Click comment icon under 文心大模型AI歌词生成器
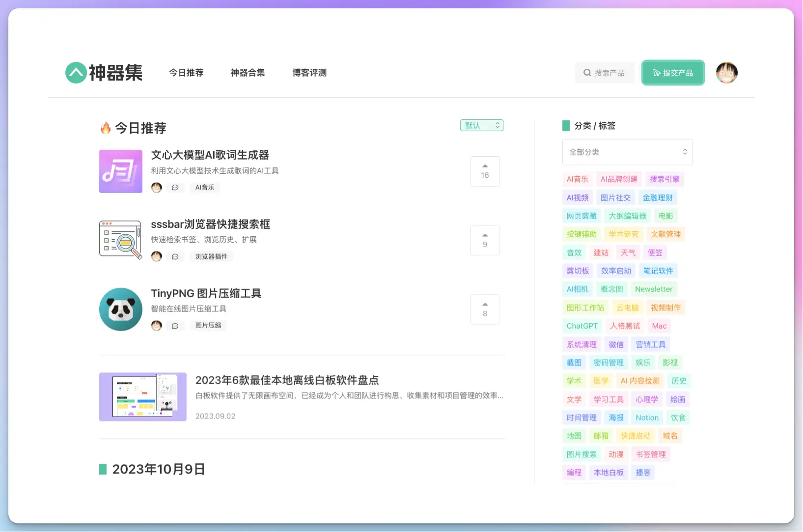 (x=175, y=188)
